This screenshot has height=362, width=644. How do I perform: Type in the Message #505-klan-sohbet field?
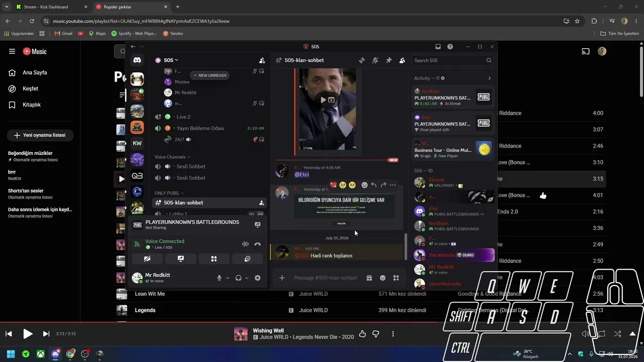pyautogui.click(x=327, y=278)
